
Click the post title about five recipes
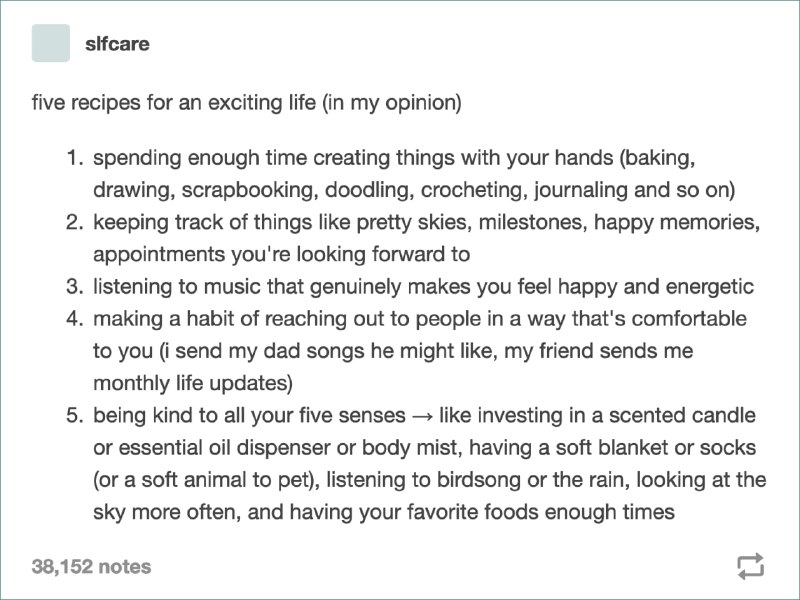click(246, 103)
